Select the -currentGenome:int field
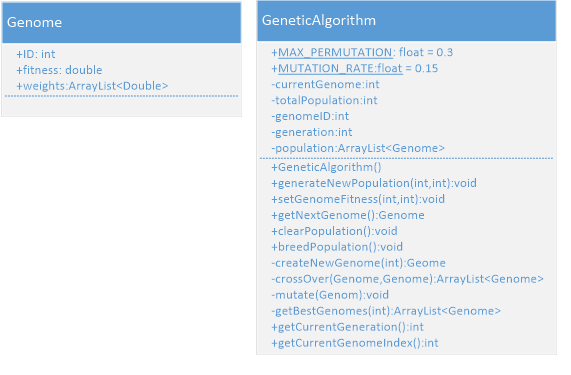 pyautogui.click(x=325, y=84)
